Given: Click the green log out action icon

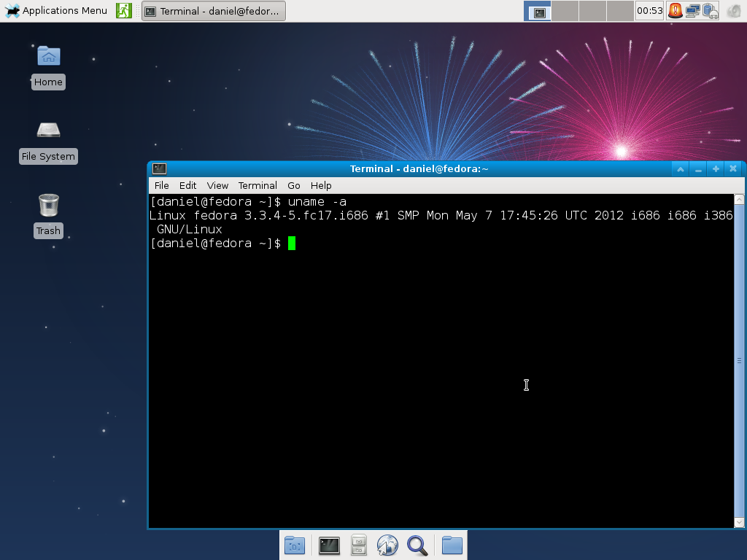Looking at the screenshot, I should (x=124, y=10).
